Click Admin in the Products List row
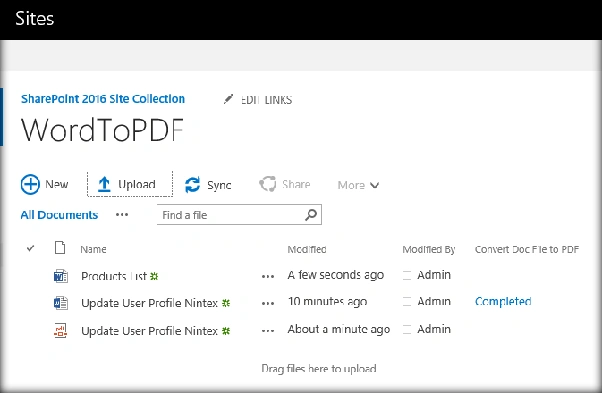 coord(434,275)
